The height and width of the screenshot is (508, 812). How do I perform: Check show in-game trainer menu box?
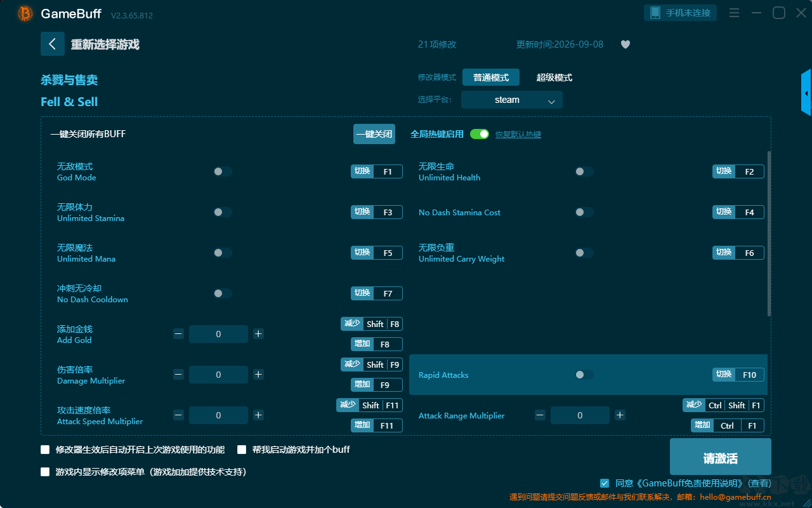point(45,472)
